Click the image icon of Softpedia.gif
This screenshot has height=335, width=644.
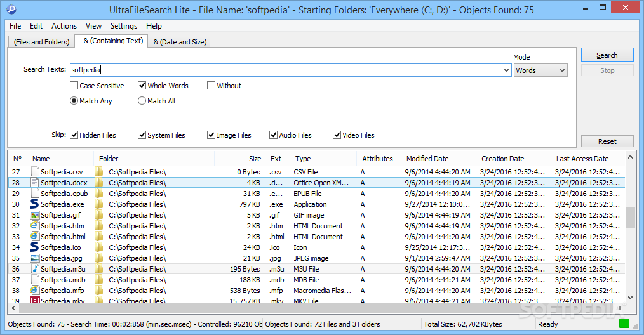pyautogui.click(x=34, y=214)
